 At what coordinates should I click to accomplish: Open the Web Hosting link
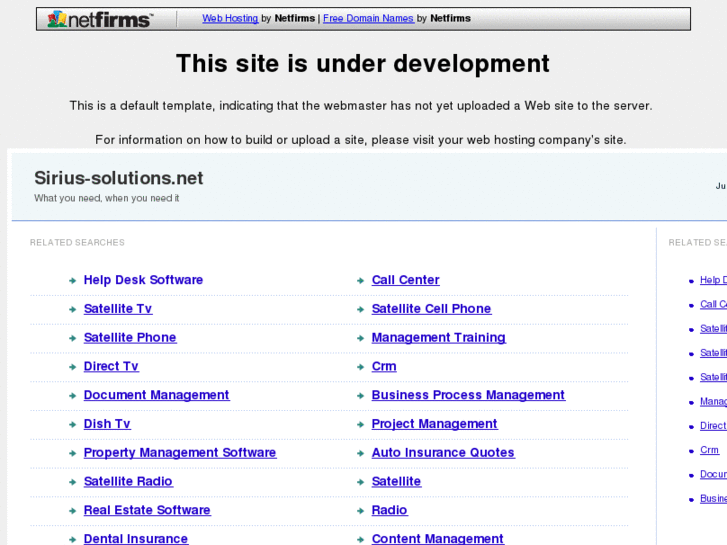pos(230,18)
